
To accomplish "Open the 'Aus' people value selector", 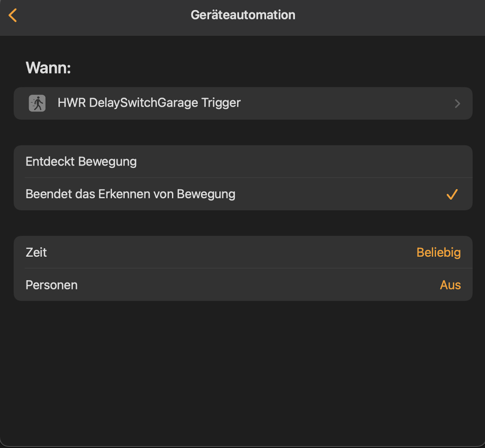I will (450, 285).
